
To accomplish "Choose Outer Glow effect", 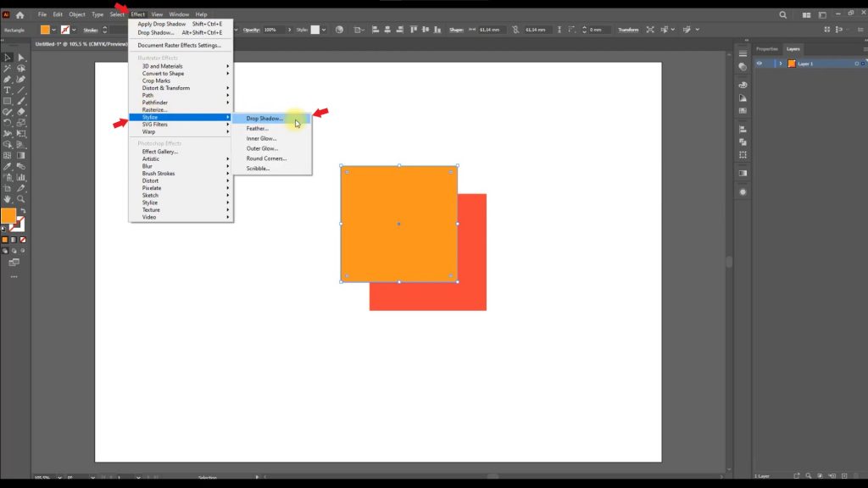I will (x=270, y=148).
